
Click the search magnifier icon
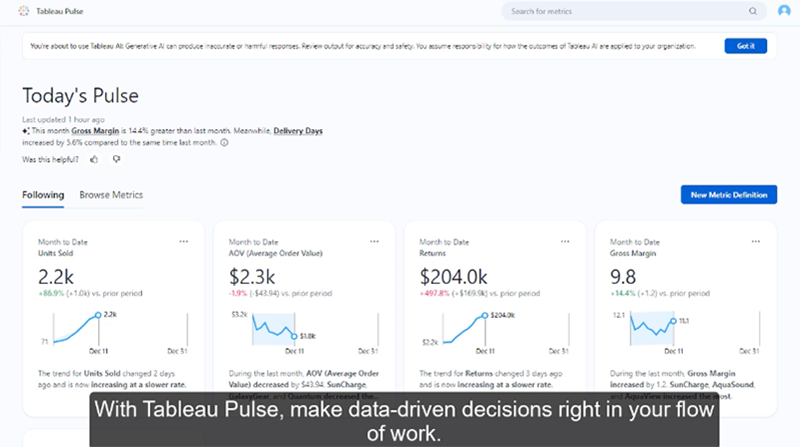pos(753,11)
